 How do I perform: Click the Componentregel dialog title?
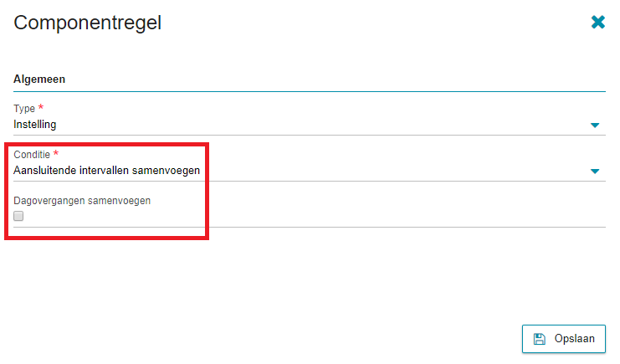tap(87, 23)
